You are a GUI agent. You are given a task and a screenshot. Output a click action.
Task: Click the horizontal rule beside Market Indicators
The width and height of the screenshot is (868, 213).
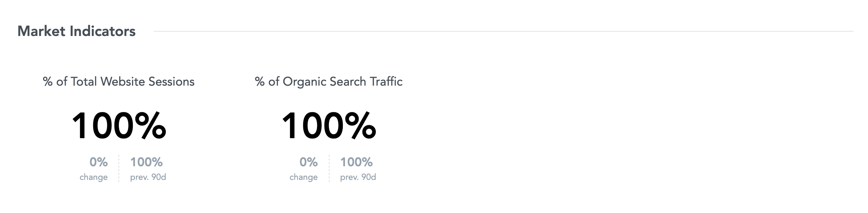point(504,31)
